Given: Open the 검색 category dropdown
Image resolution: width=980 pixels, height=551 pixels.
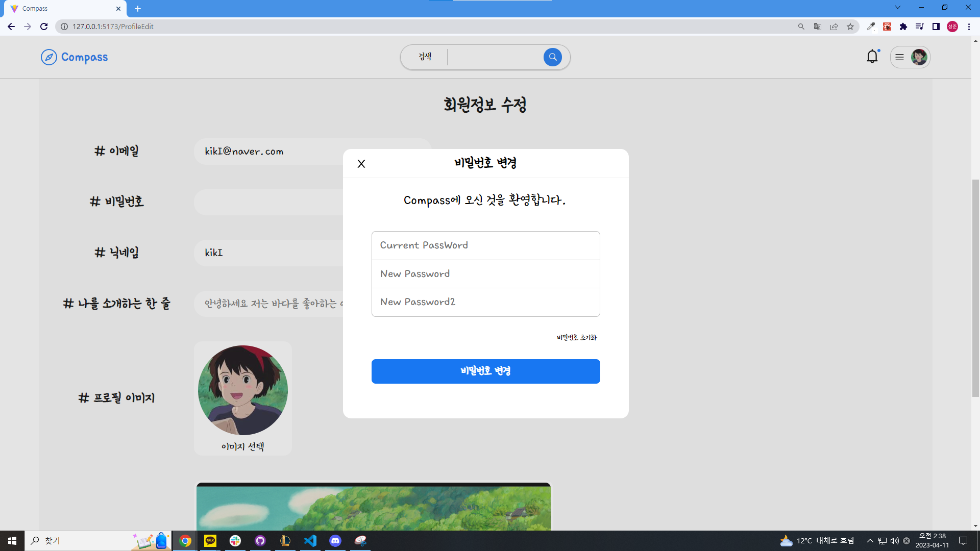Looking at the screenshot, I should point(425,57).
